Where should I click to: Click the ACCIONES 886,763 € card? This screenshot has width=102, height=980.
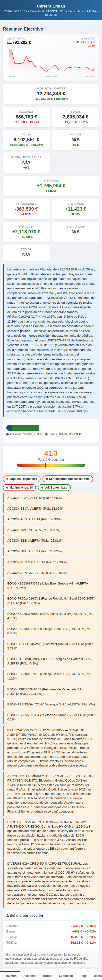click(26, 117)
